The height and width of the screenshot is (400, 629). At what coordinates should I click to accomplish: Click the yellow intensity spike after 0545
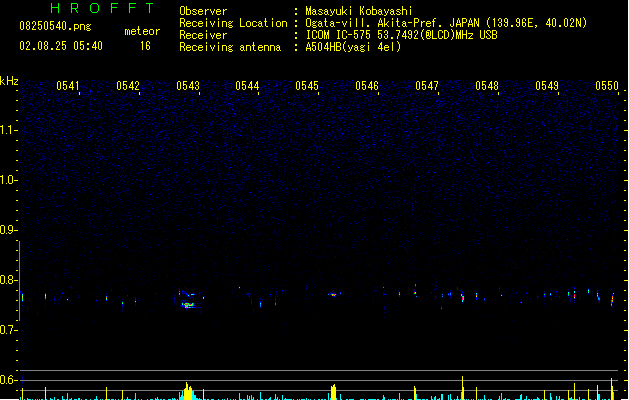[333, 392]
